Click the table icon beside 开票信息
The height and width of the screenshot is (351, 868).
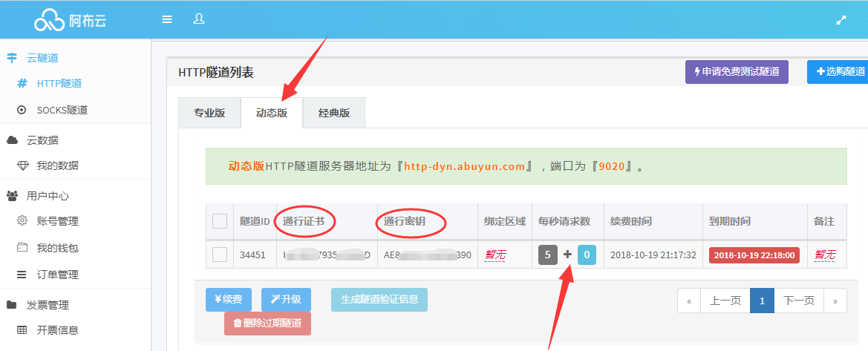point(22,330)
